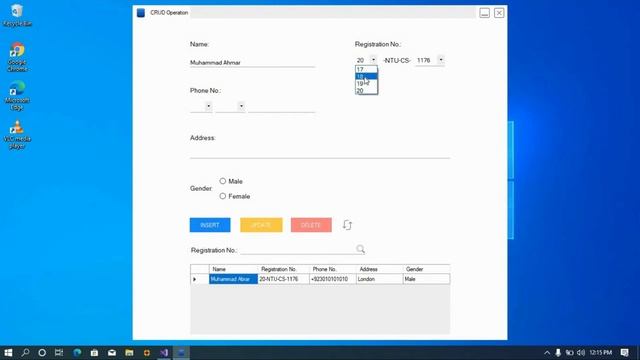Choose 20 from the year list
Viewport: 640px width, 360px height.
point(367,91)
